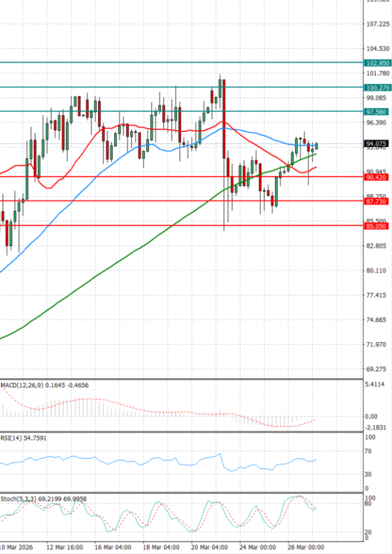Click the current price tag 94.075
Viewport: 392px width, 554px height.
point(378,144)
